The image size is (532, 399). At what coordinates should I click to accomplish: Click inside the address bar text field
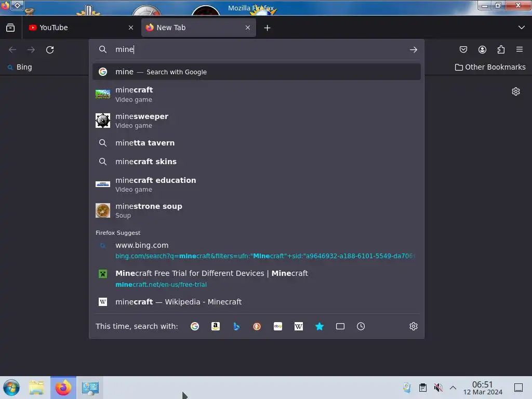click(x=258, y=49)
